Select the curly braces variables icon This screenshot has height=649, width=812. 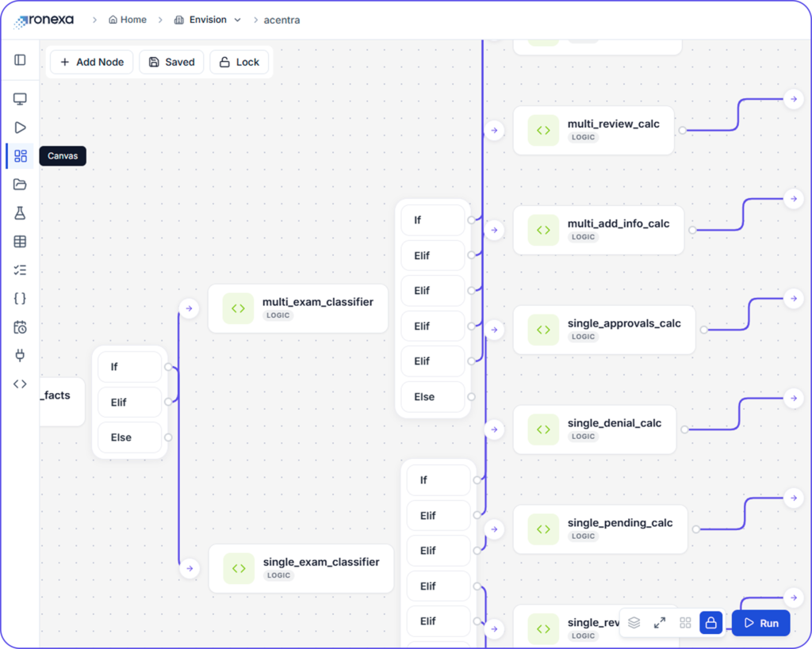(20, 299)
